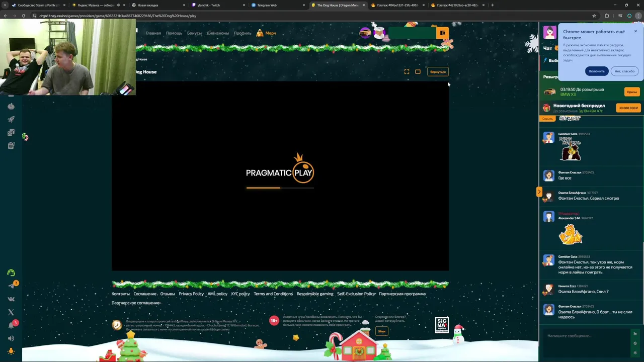Screen dimensions: 644x362
Task: Switch to Яндекс Музыка browser tab
Action: click(98, 5)
